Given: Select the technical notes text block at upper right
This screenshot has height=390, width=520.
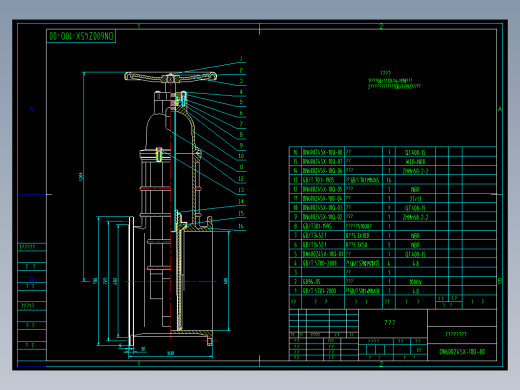Looking at the screenshot, I should click(394, 80).
